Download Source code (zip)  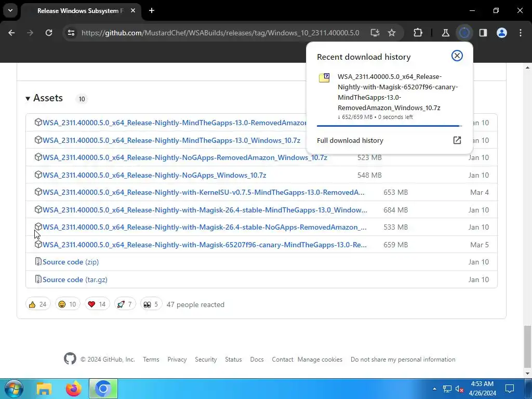click(71, 262)
